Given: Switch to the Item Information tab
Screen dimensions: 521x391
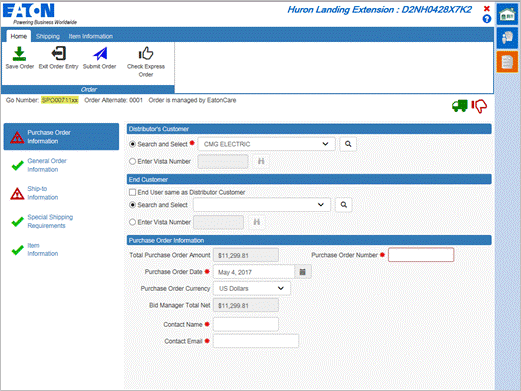Looking at the screenshot, I should [91, 36].
